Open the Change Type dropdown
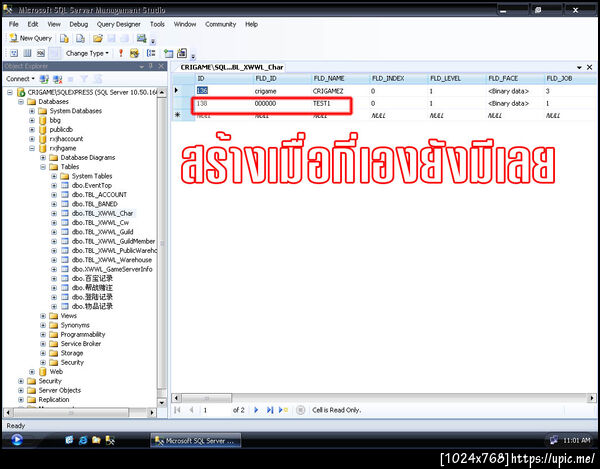The width and height of the screenshot is (600, 469). [x=87, y=53]
